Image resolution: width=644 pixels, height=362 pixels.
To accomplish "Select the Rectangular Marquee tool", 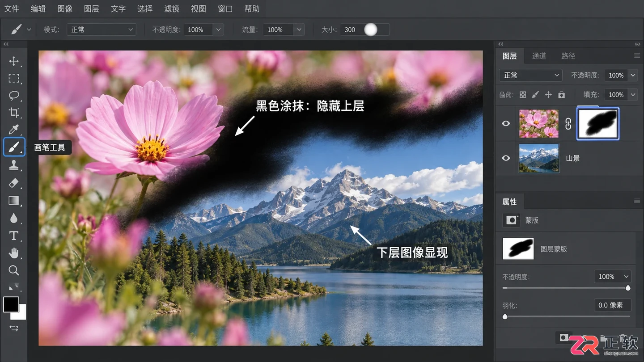I will pos(14,79).
